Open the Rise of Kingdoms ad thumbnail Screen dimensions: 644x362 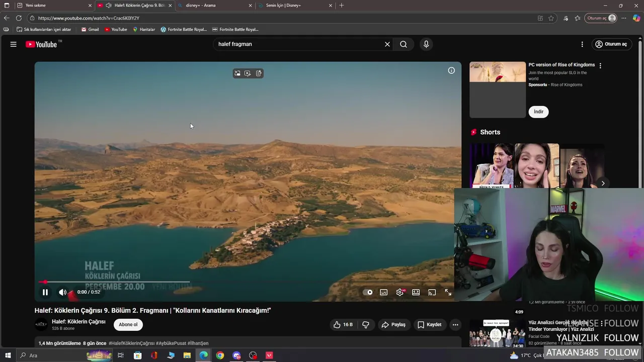coord(498,90)
